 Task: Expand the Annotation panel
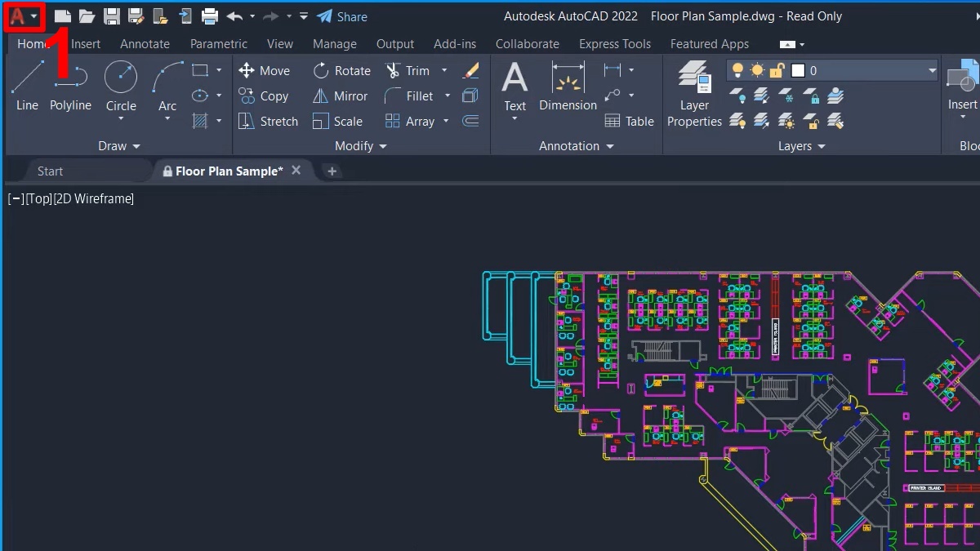576,146
